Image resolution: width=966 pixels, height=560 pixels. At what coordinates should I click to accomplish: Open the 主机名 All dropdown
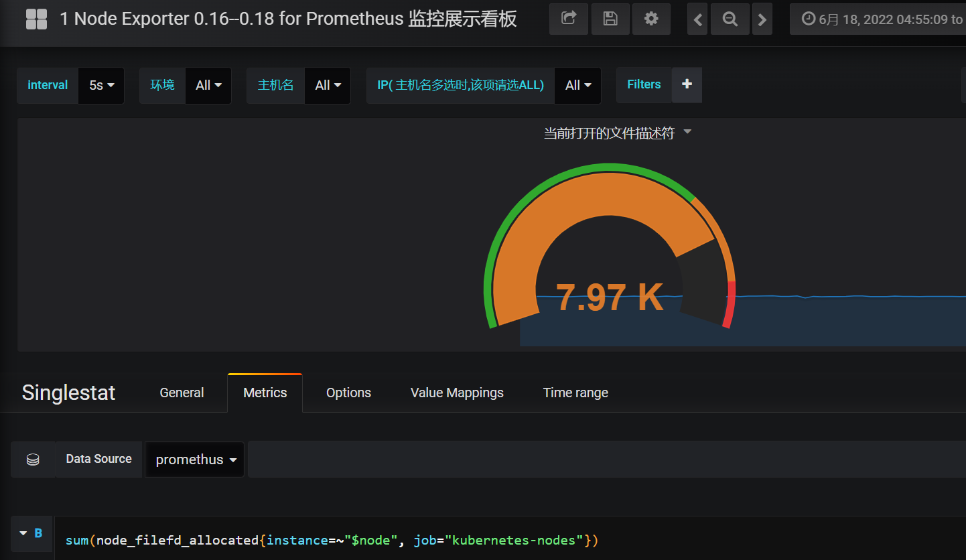tap(327, 85)
